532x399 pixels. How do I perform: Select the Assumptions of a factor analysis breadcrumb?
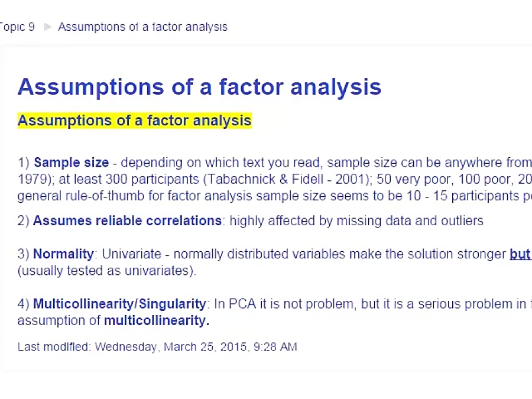pos(142,27)
